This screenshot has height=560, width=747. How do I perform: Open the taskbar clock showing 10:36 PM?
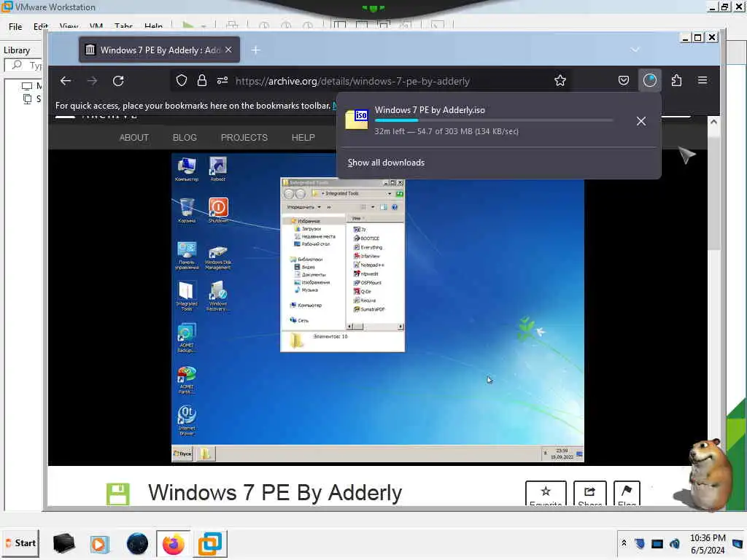click(x=708, y=543)
